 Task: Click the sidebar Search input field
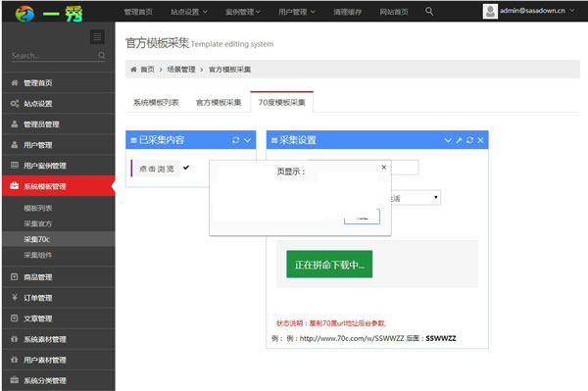point(54,56)
